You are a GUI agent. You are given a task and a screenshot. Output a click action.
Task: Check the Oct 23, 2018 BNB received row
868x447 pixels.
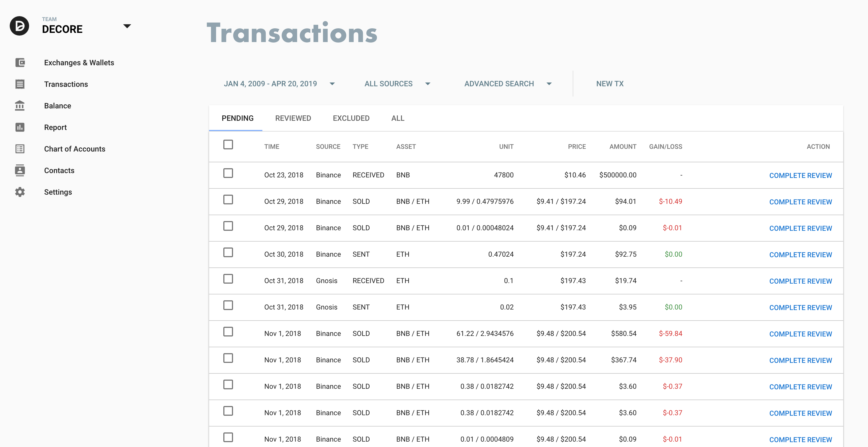click(228, 173)
